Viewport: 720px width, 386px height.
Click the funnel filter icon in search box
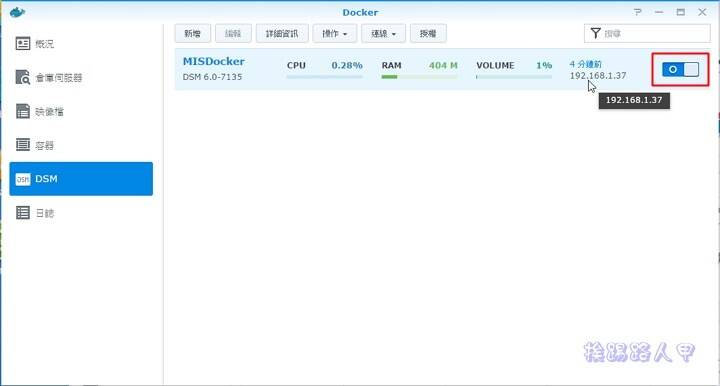[596, 33]
